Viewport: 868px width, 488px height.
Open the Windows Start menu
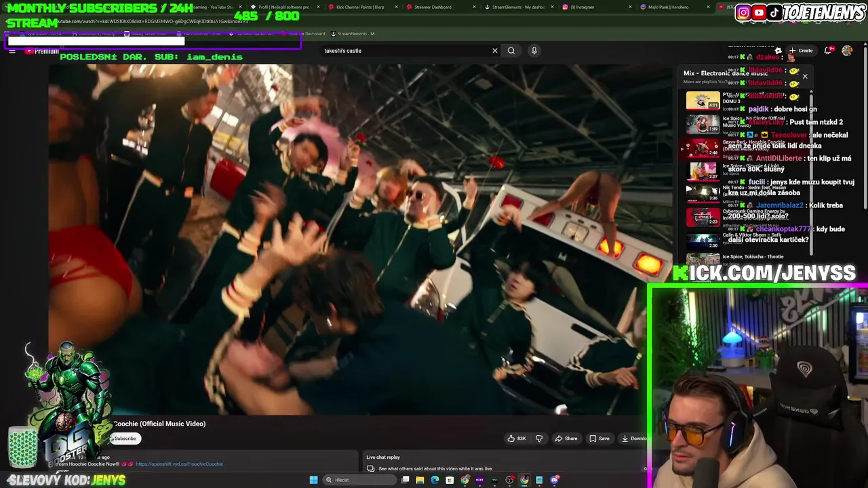(313, 480)
